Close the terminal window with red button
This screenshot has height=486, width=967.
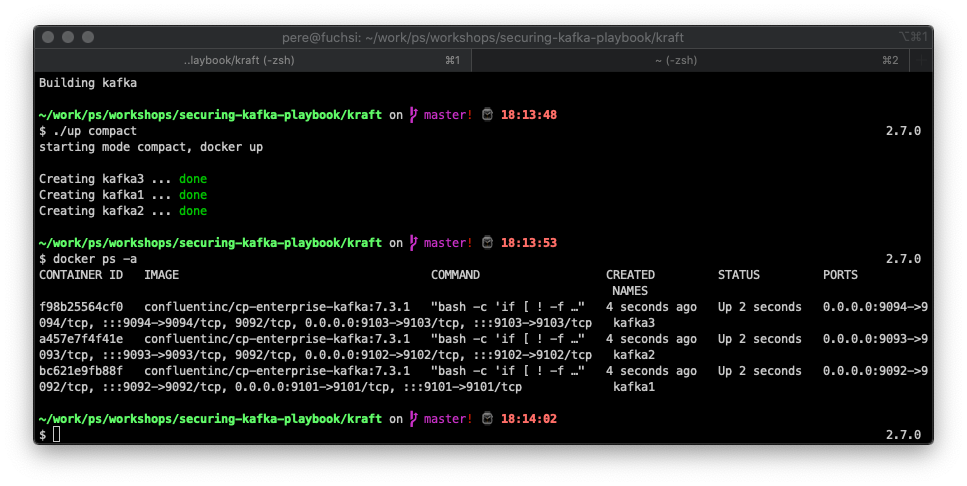tap(48, 37)
